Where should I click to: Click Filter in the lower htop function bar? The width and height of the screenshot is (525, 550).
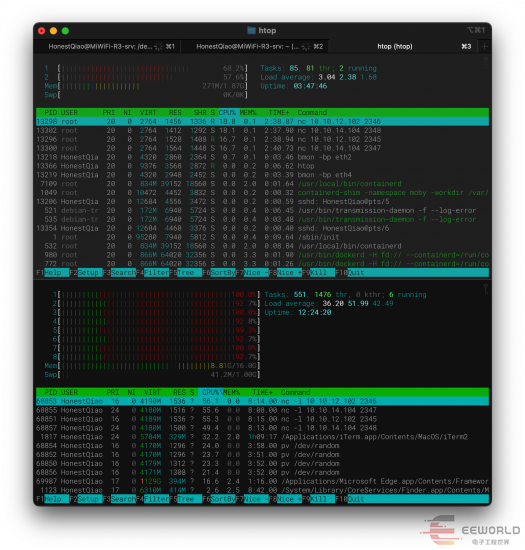(x=156, y=499)
